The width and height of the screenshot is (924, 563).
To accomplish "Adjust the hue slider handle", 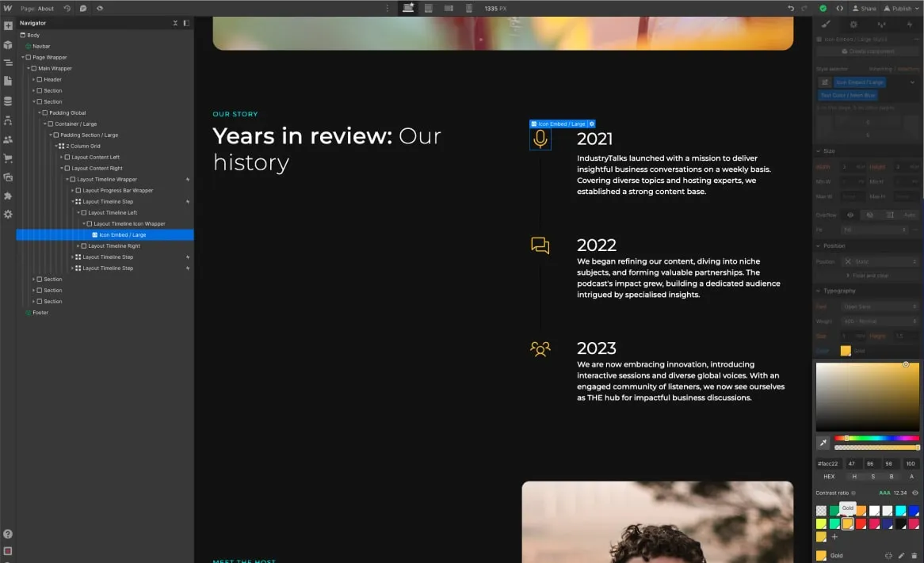I will [x=847, y=438].
